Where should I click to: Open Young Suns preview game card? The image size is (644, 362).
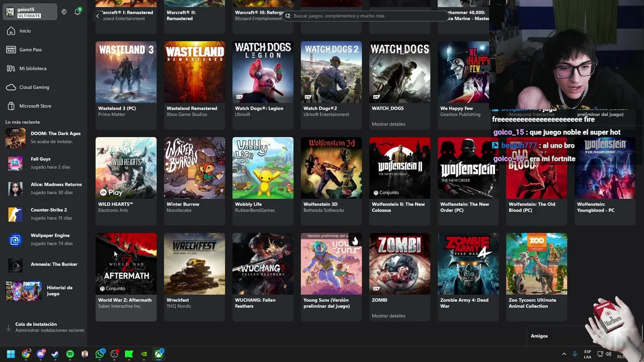pos(331,277)
